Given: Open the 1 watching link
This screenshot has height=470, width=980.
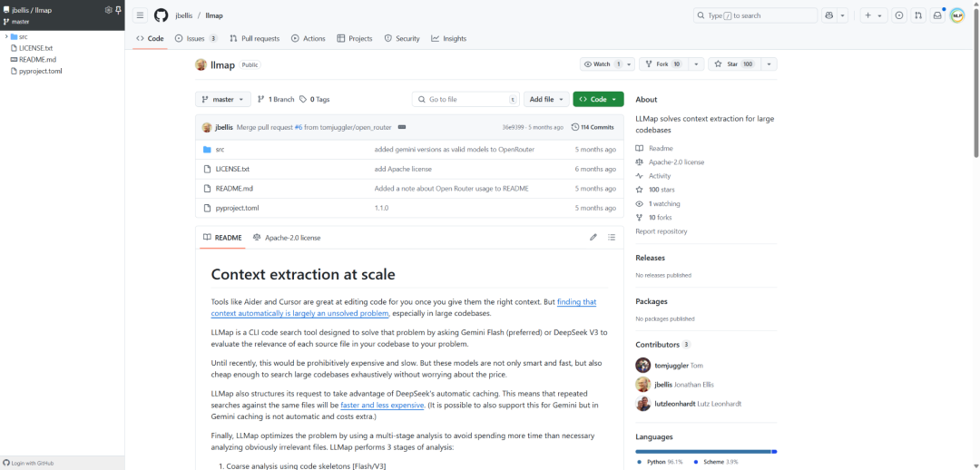Looking at the screenshot, I should [x=658, y=204].
